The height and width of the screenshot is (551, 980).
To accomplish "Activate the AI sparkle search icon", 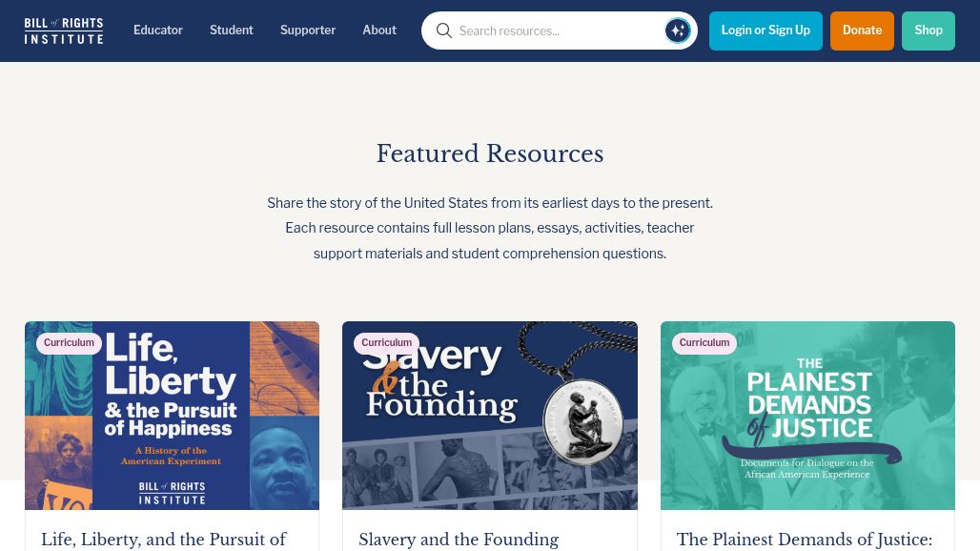I will click(677, 31).
